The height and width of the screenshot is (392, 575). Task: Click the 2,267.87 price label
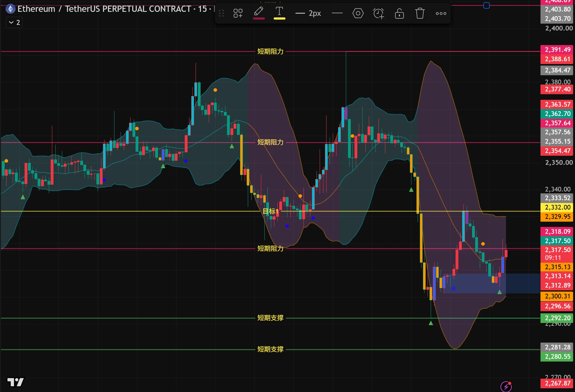tap(557, 383)
